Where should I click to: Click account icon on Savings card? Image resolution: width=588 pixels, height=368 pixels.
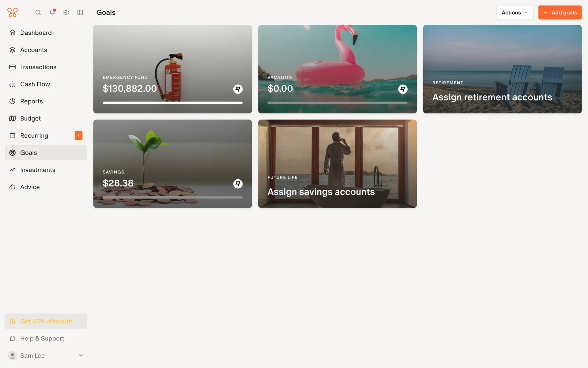[238, 184]
